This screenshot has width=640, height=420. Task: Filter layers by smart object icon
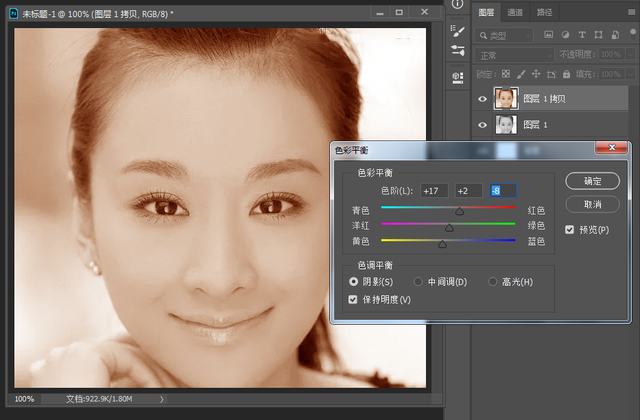pyautogui.click(x=615, y=35)
